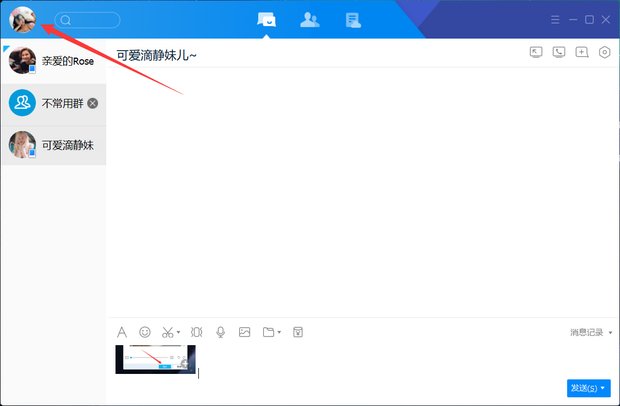Switch to the contacts tab
The height and width of the screenshot is (406, 620).
[310, 20]
